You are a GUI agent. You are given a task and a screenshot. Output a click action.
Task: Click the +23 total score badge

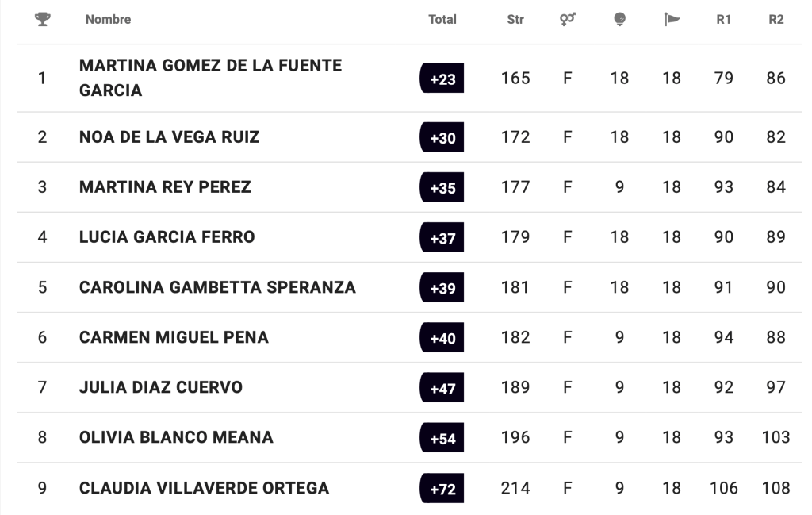coord(442,79)
